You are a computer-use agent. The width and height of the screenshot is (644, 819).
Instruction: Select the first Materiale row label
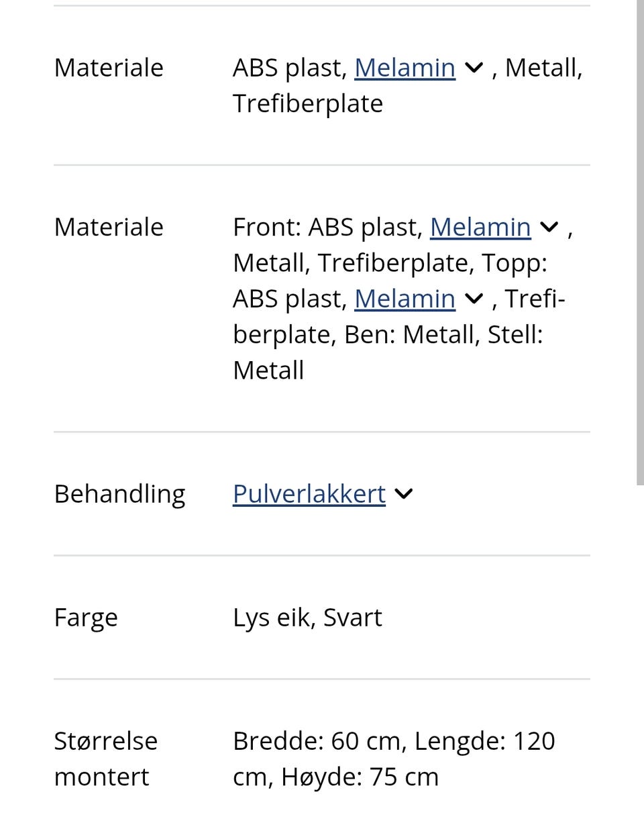(x=109, y=67)
